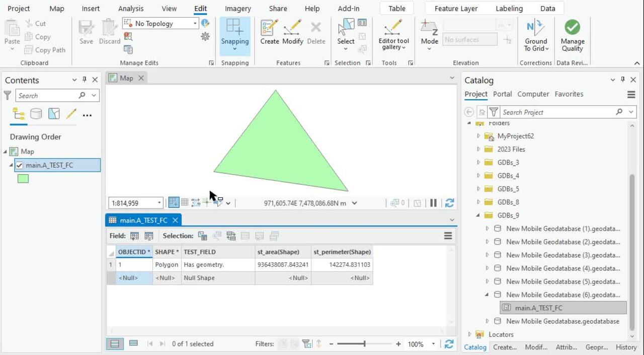Collapse the GDBs_9 folder
Viewport: 644px width, 355px height.
point(478,216)
